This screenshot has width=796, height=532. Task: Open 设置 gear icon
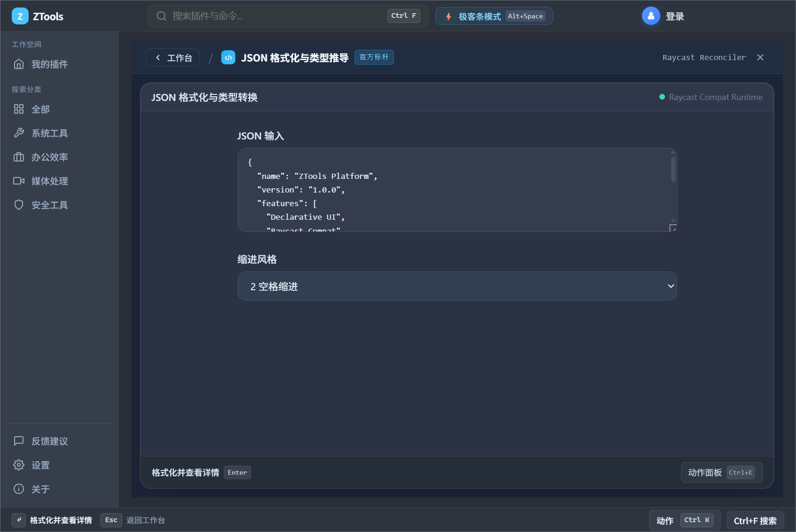click(19, 465)
